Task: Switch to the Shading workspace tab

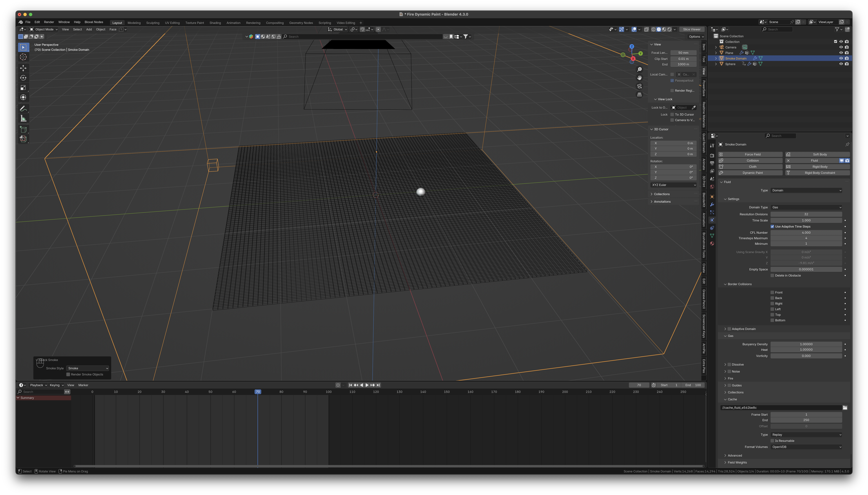Action: (x=215, y=23)
